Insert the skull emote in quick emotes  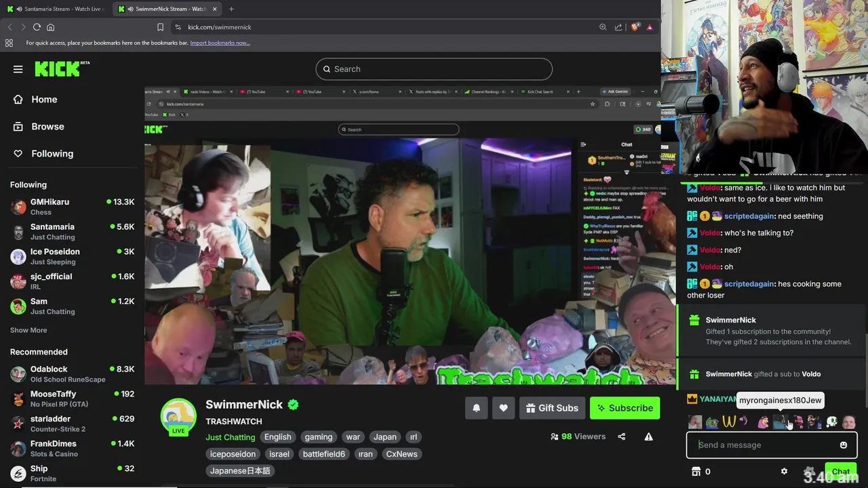(x=831, y=422)
